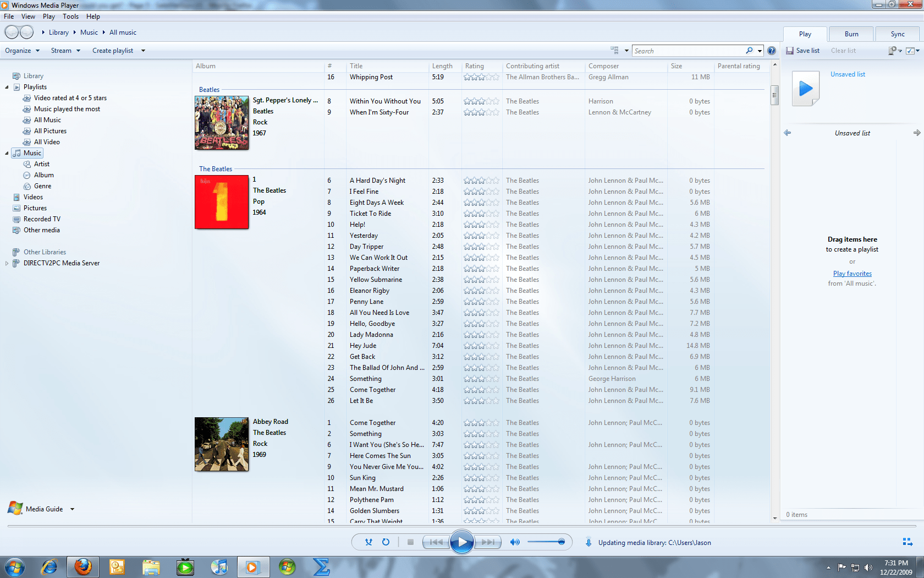Screen dimensions: 924x578
Task: Mute the volume speaker icon
Action: tap(515, 542)
